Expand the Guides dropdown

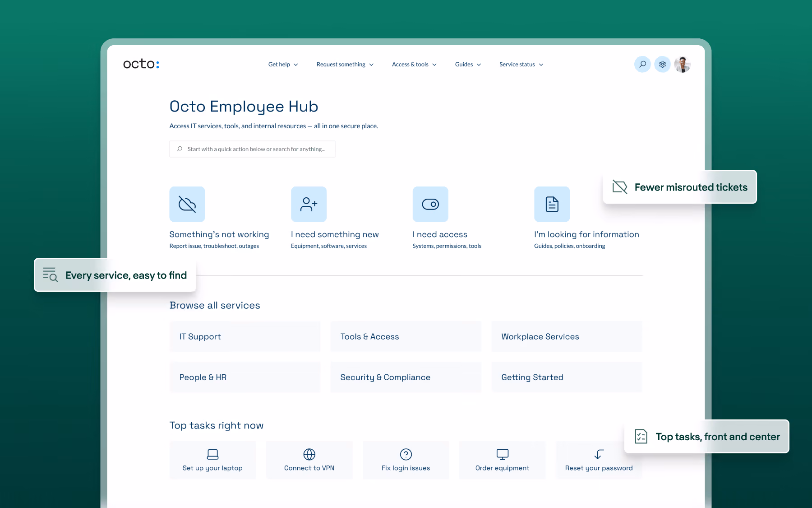468,65
